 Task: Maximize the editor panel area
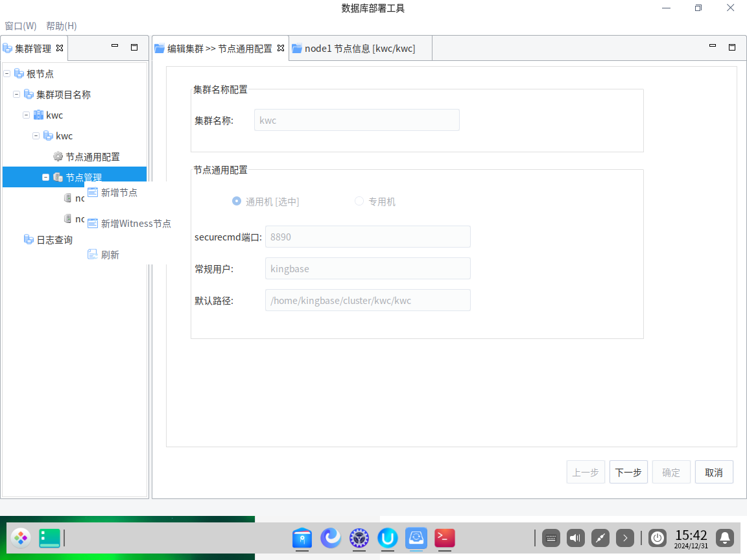click(732, 47)
